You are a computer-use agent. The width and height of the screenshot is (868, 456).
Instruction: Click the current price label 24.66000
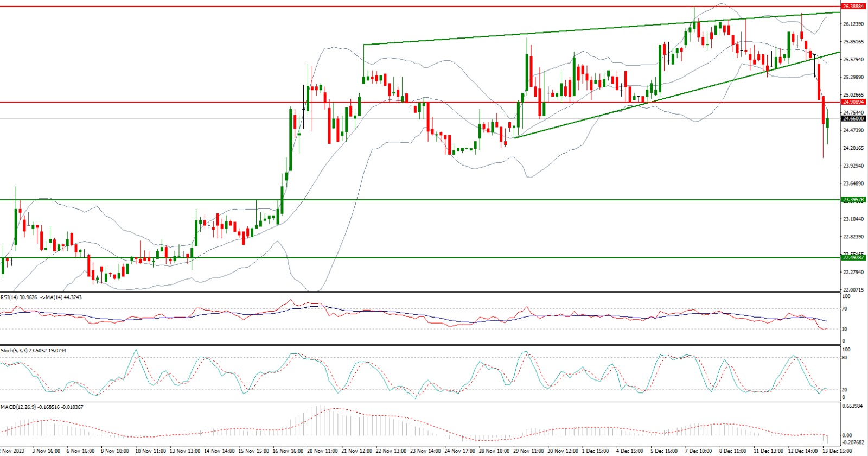click(x=853, y=118)
